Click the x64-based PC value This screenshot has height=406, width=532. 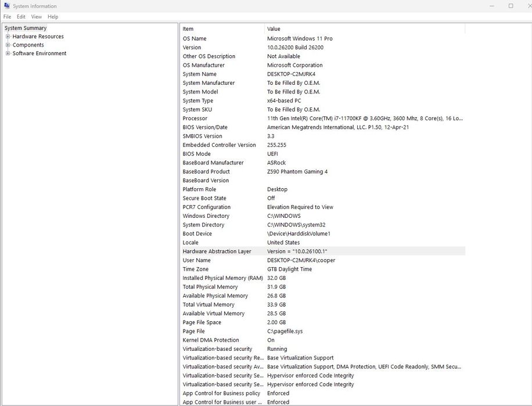click(284, 100)
